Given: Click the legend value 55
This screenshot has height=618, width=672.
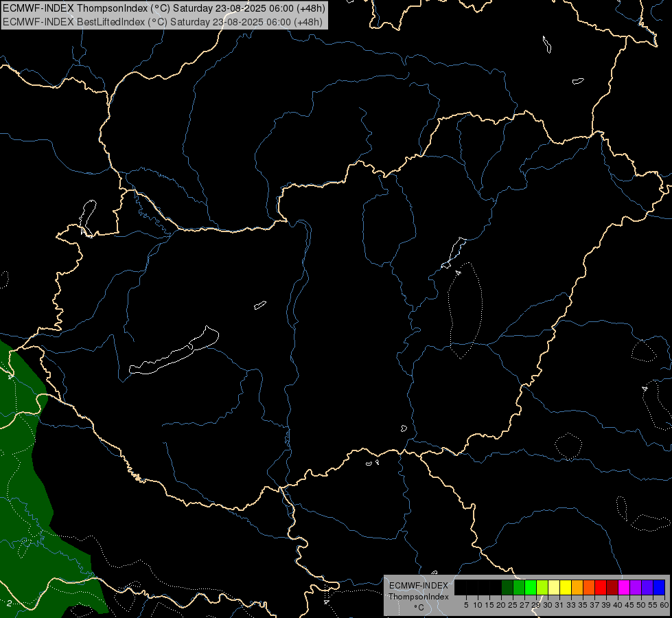Looking at the screenshot, I should (x=653, y=605).
